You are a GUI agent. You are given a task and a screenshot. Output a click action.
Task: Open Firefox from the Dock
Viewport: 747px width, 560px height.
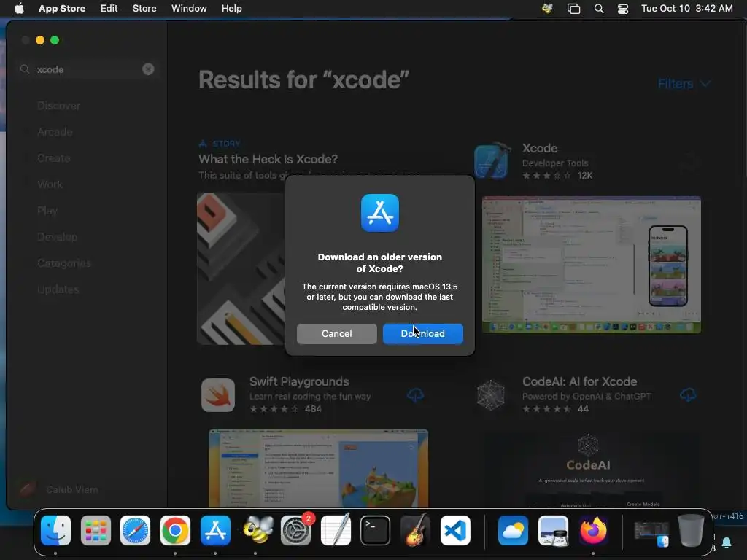[593, 531]
